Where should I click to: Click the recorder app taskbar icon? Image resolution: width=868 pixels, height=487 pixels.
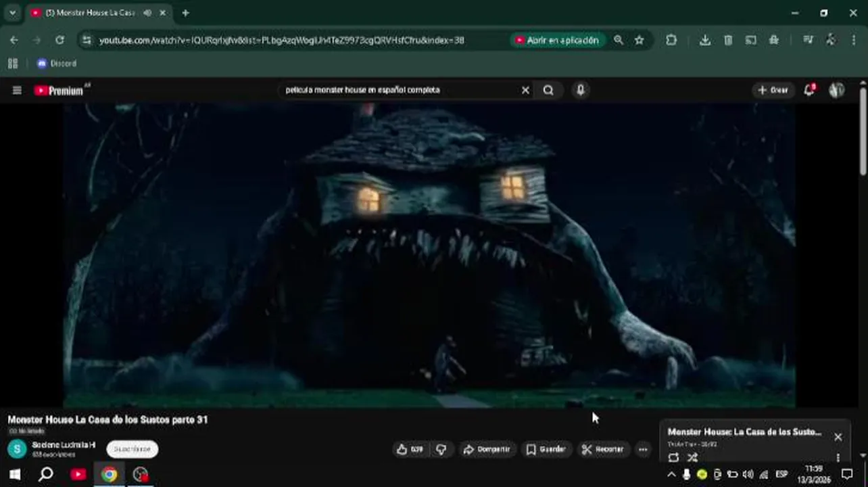[140, 474]
